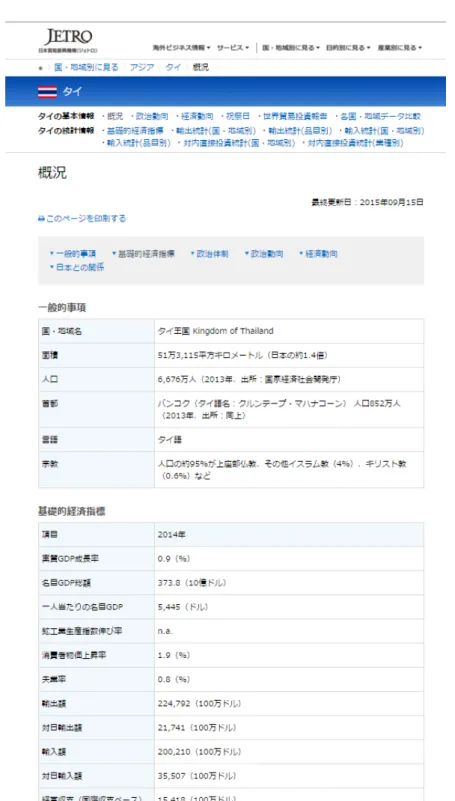Select the タイ語 language cell

289,440
